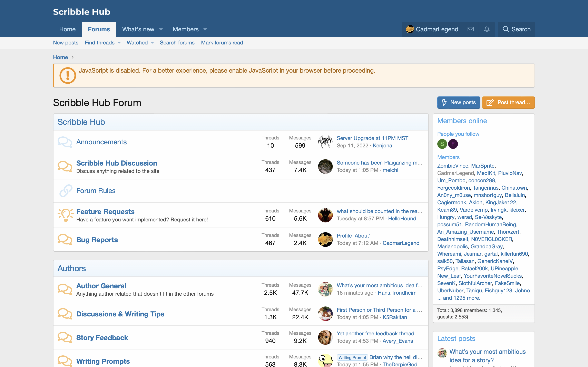Expand the What's new dropdown arrow
Viewport: 588px width, 367px height.
pyautogui.click(x=161, y=29)
